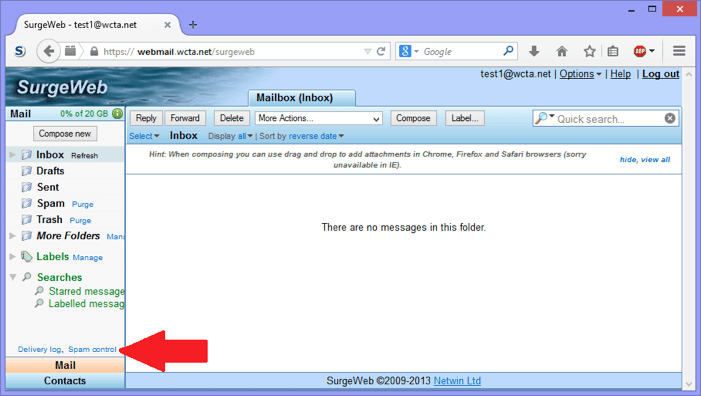Click the Compose new sidebar button
Viewport: 701px width, 396px height.
[x=65, y=134]
